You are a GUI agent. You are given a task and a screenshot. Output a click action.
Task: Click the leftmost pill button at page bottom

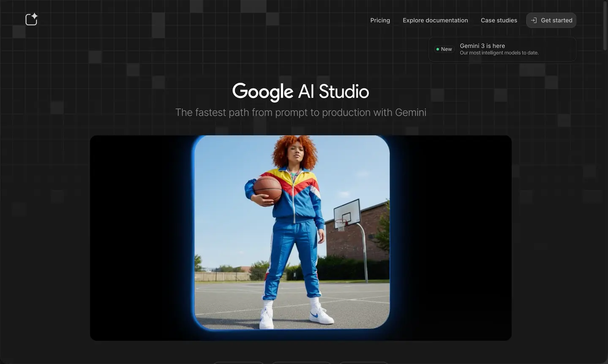coord(238,363)
